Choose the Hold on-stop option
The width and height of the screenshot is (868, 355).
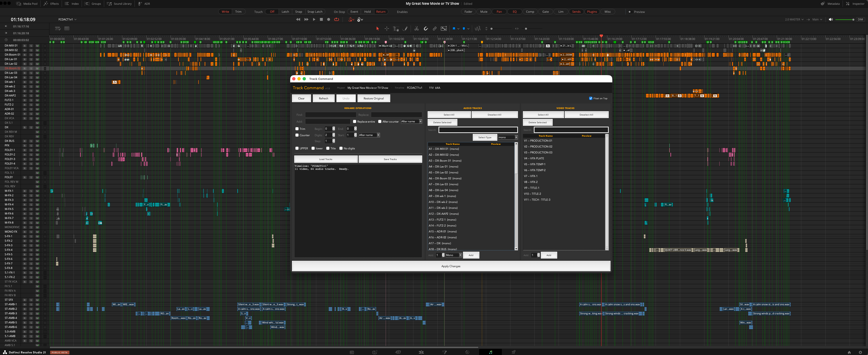(x=367, y=12)
